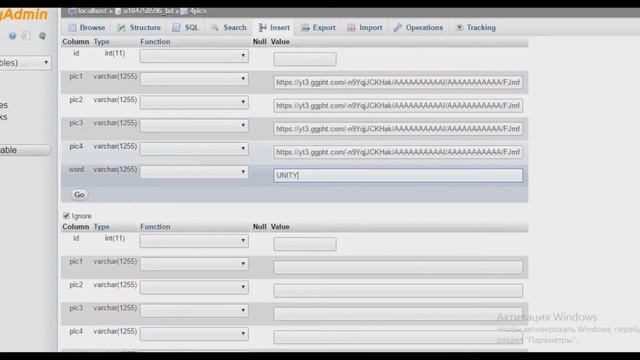Screen dimensions: 640x360
Task: Click the word field containing UNITY
Action: pyautogui.click(x=398, y=176)
